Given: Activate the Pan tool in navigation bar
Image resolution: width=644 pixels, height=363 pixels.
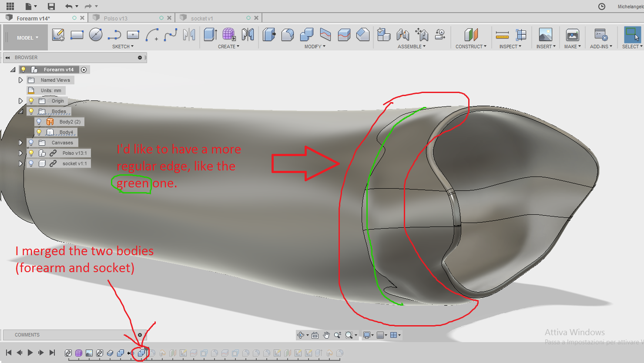Looking at the screenshot, I should (326, 335).
